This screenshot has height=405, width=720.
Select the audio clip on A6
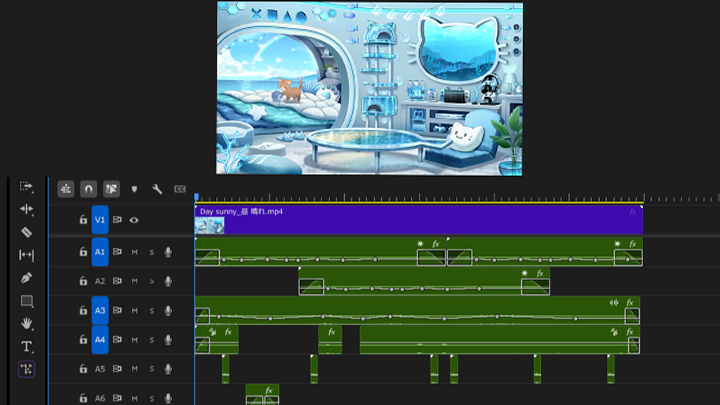[262, 395]
